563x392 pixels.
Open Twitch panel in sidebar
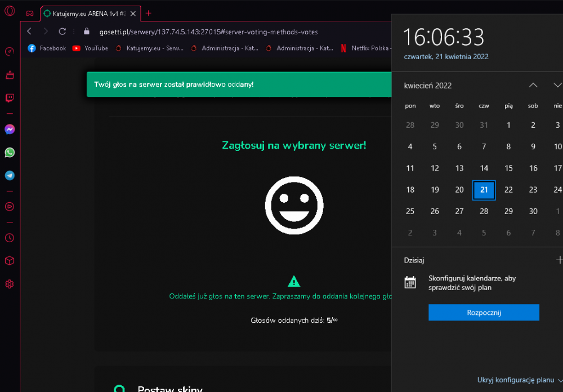pyautogui.click(x=10, y=98)
